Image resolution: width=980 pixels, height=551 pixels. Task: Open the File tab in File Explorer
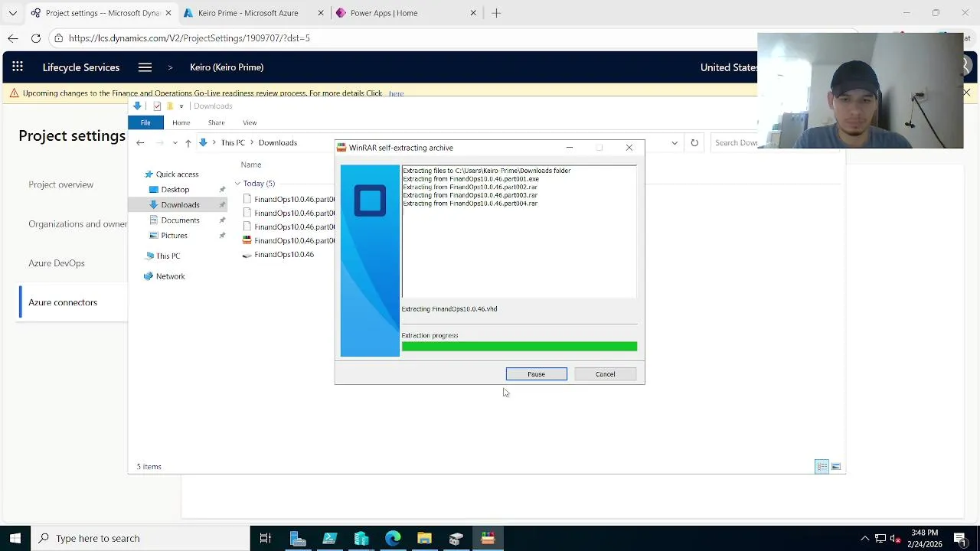pos(145,122)
